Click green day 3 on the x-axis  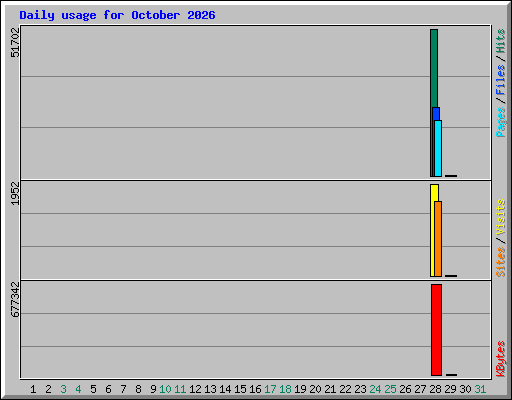point(63,389)
